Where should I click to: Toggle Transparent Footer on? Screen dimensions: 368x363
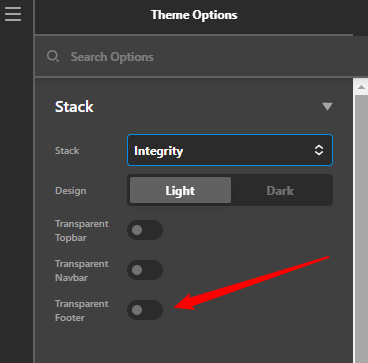[x=145, y=310]
